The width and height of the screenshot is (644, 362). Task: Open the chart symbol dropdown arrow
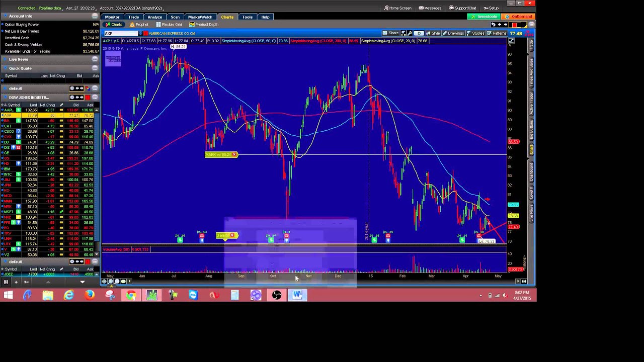click(140, 33)
